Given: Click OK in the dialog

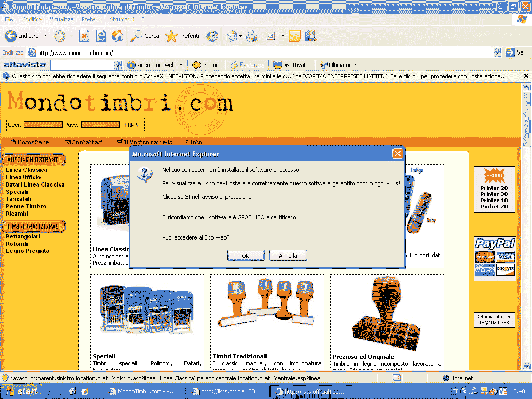Looking at the screenshot, I should click(x=246, y=256).
